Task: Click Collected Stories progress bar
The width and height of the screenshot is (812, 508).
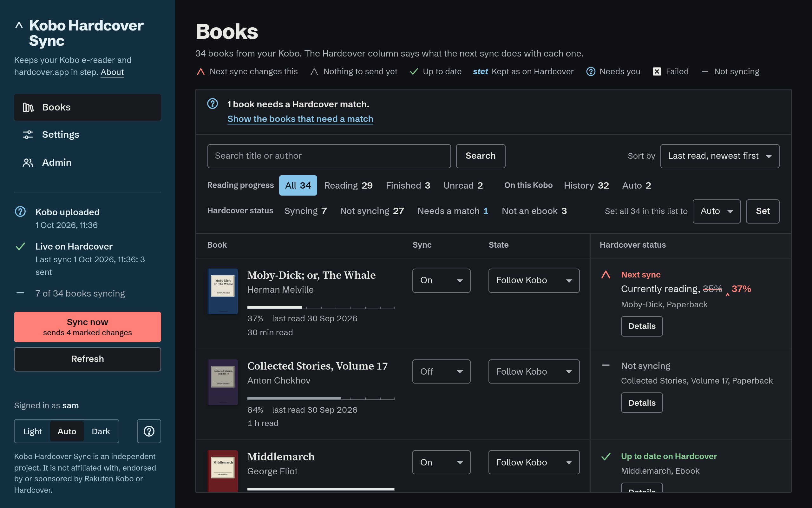Action: [x=321, y=398]
